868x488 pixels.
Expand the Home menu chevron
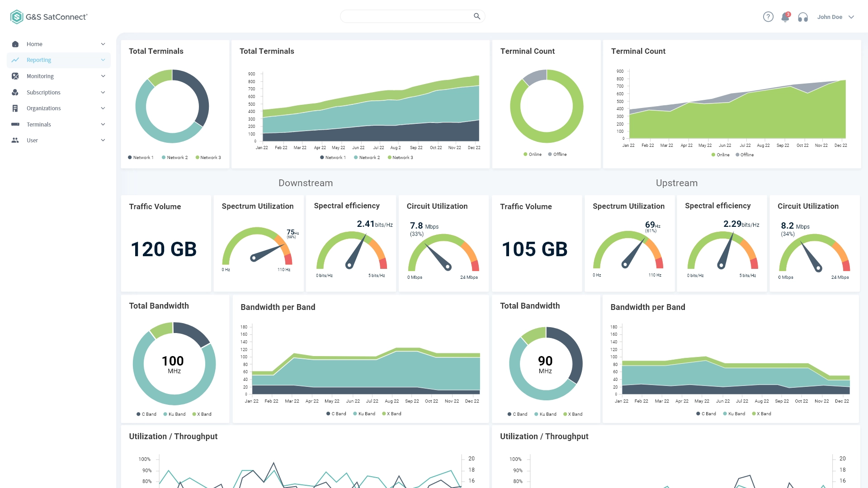pyautogui.click(x=103, y=44)
